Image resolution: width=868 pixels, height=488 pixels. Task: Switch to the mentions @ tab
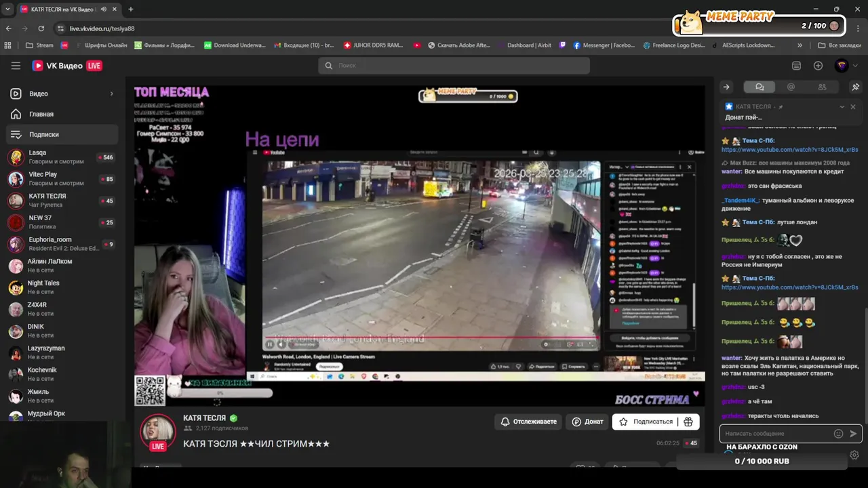791,87
